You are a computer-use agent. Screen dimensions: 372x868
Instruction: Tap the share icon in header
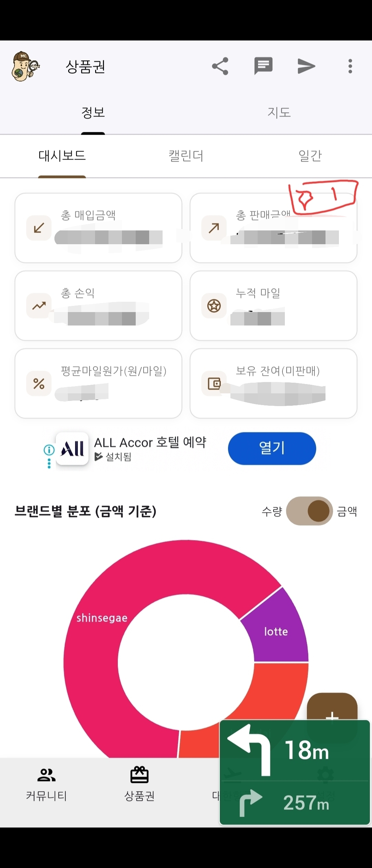[x=220, y=66]
